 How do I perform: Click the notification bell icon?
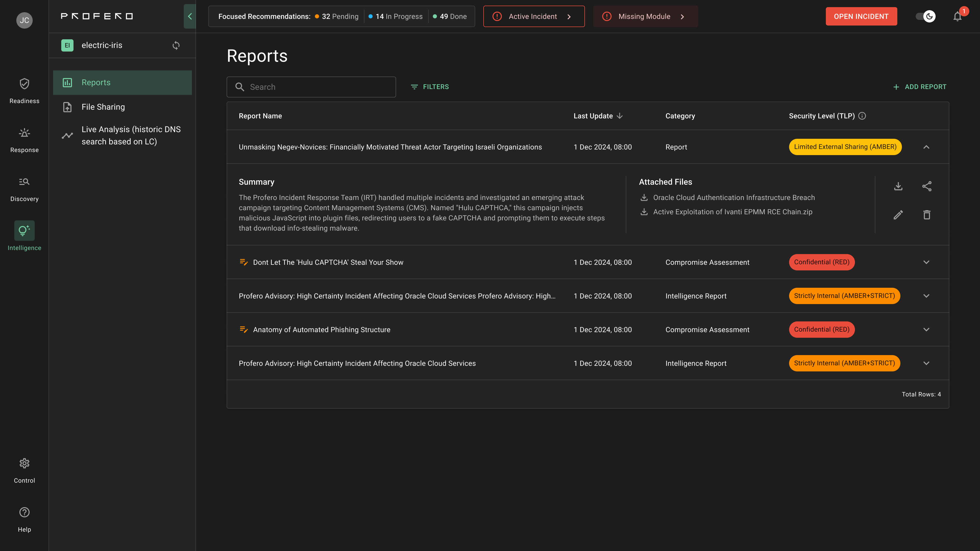[x=958, y=16]
